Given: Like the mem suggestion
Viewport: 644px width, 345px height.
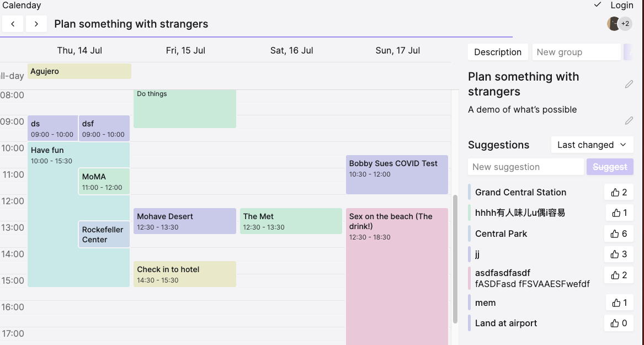Looking at the screenshot, I should tap(619, 302).
